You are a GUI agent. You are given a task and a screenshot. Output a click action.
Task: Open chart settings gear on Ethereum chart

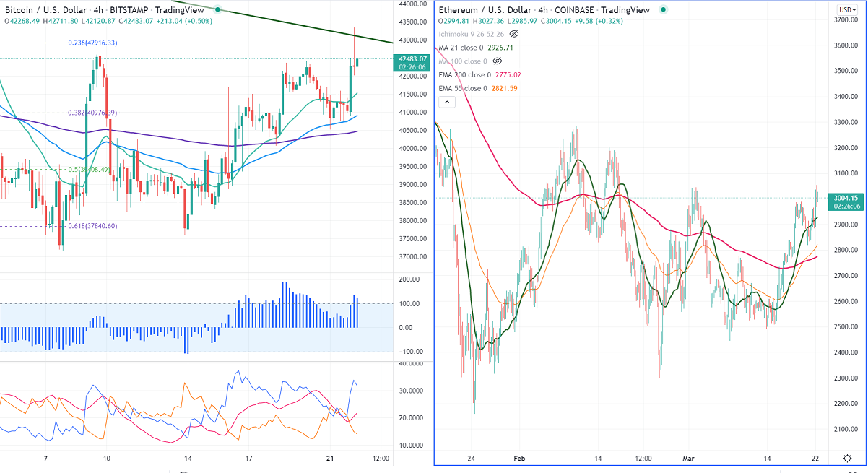(846, 459)
